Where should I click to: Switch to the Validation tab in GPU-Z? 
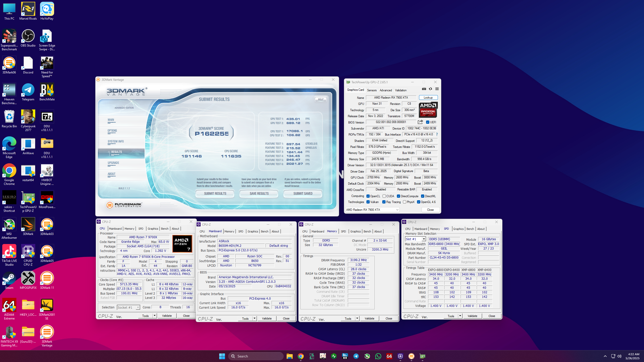click(401, 90)
